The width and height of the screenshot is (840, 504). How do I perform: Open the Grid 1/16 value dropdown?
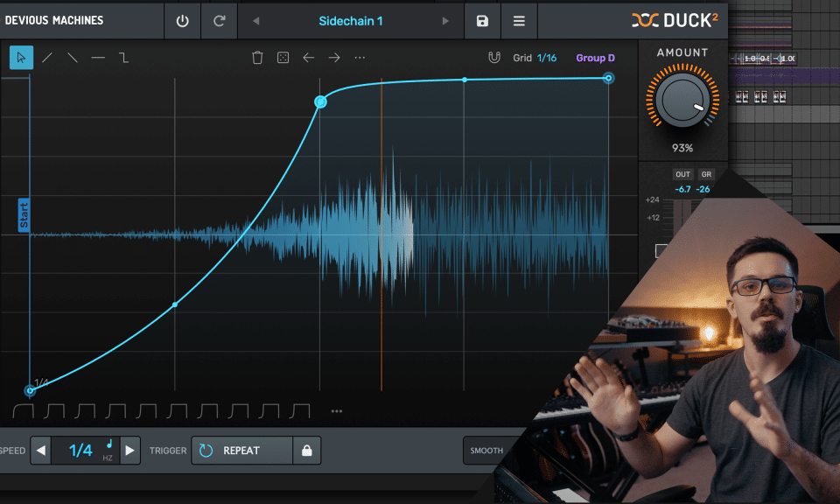(547, 58)
